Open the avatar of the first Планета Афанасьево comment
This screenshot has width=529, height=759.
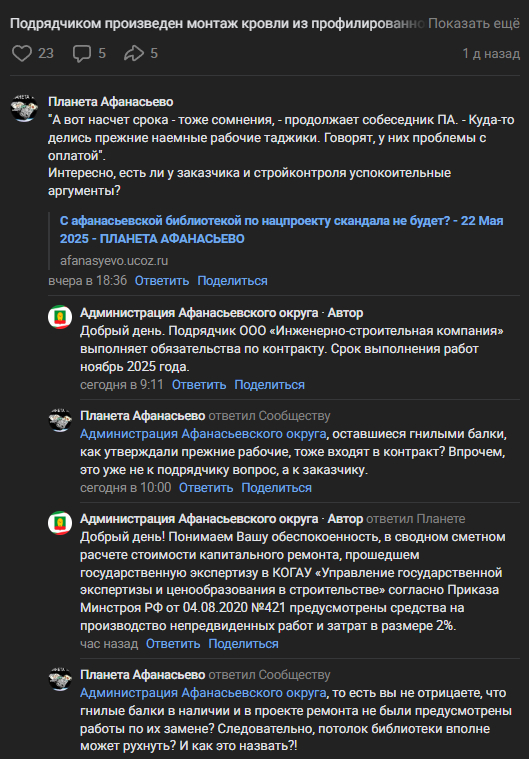click(x=24, y=107)
